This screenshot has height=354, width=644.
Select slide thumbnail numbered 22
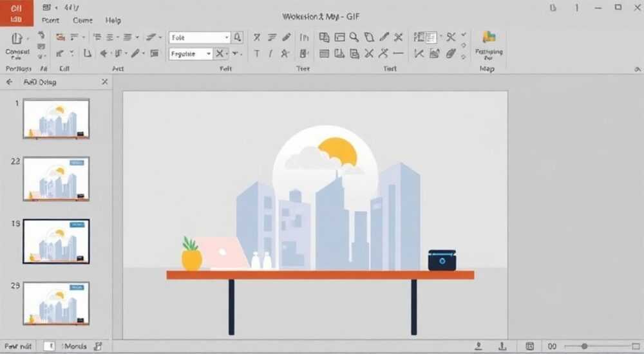pos(56,179)
